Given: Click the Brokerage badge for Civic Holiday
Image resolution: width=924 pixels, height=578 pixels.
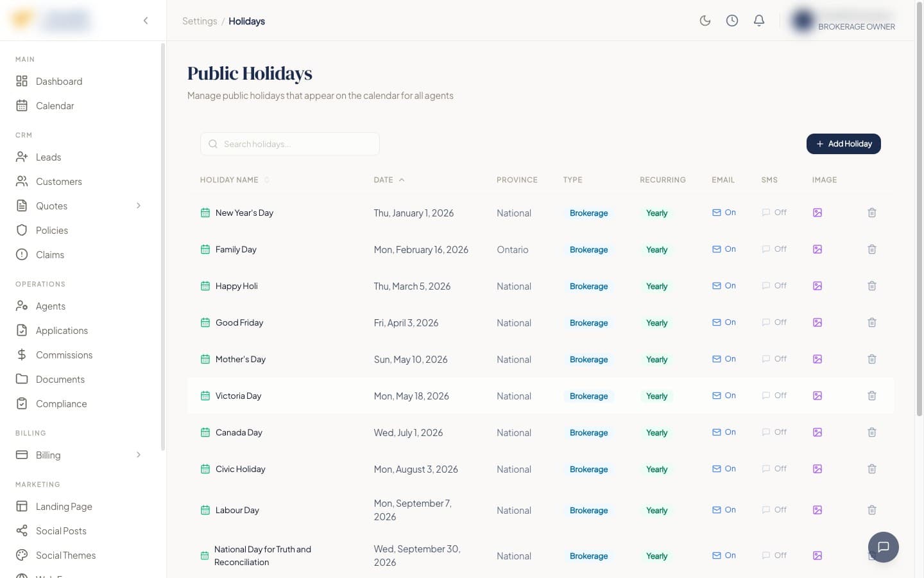Looking at the screenshot, I should click(588, 469).
